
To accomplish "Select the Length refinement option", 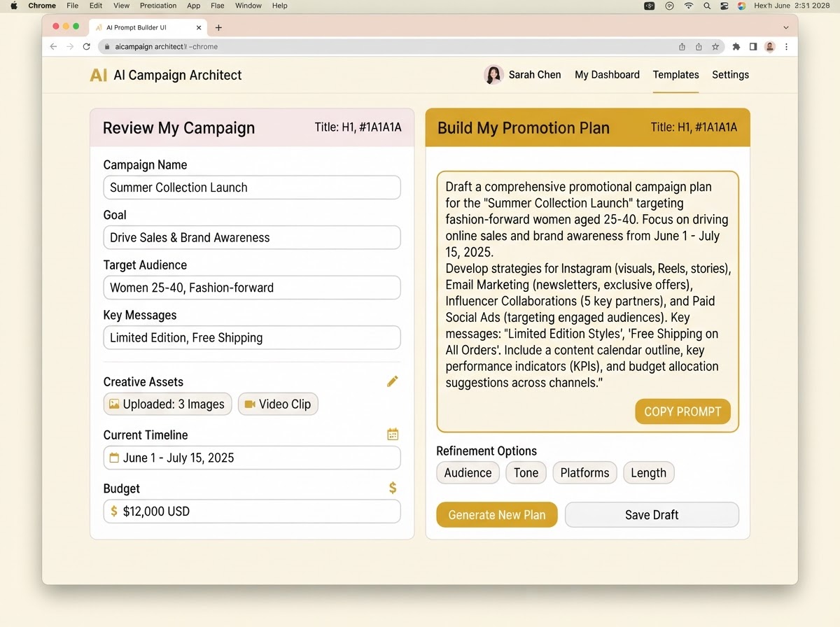I will click(x=648, y=472).
